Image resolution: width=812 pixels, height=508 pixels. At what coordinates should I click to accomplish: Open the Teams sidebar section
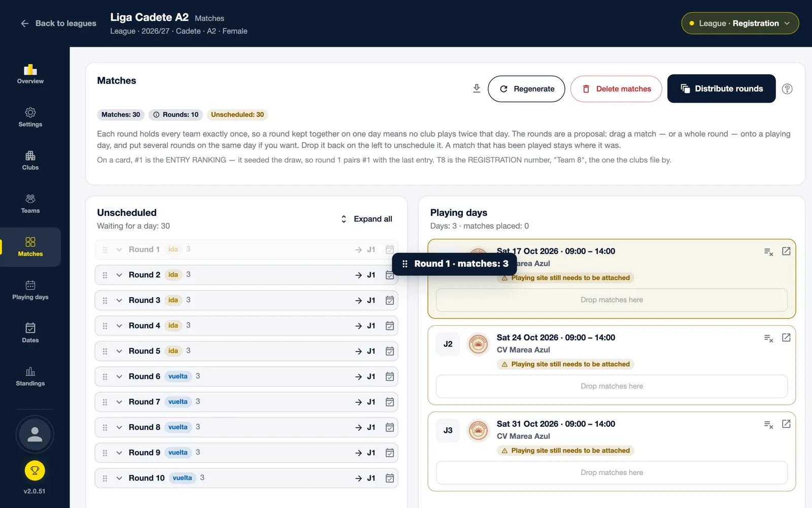(x=30, y=204)
